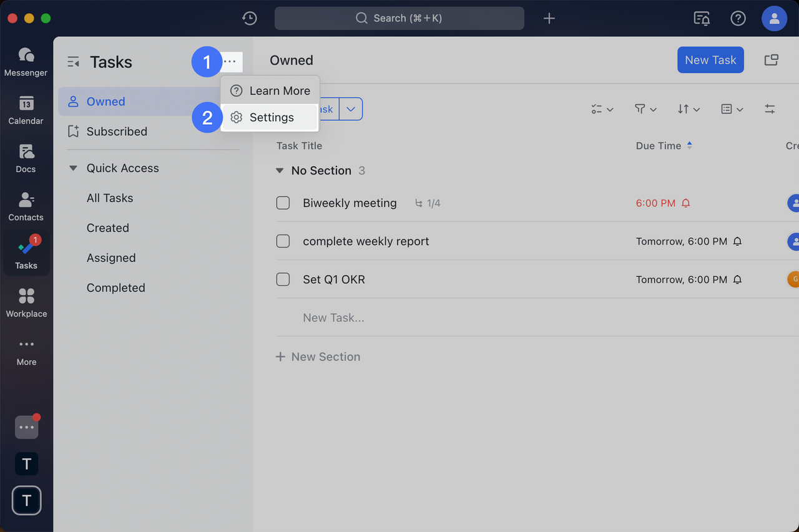Screen dimensions: 799x532
Task: Go to Docs in sidebar
Action: coord(26,158)
